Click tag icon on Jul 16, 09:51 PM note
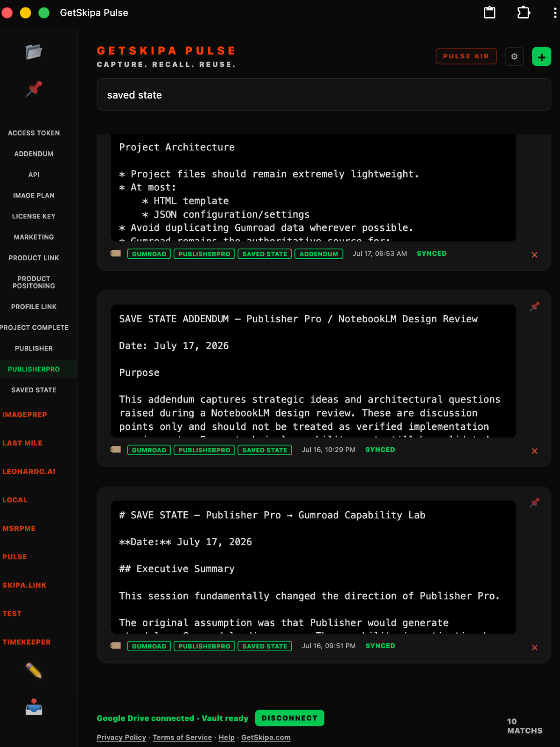Screen dimensions: 560x747 tap(116, 646)
